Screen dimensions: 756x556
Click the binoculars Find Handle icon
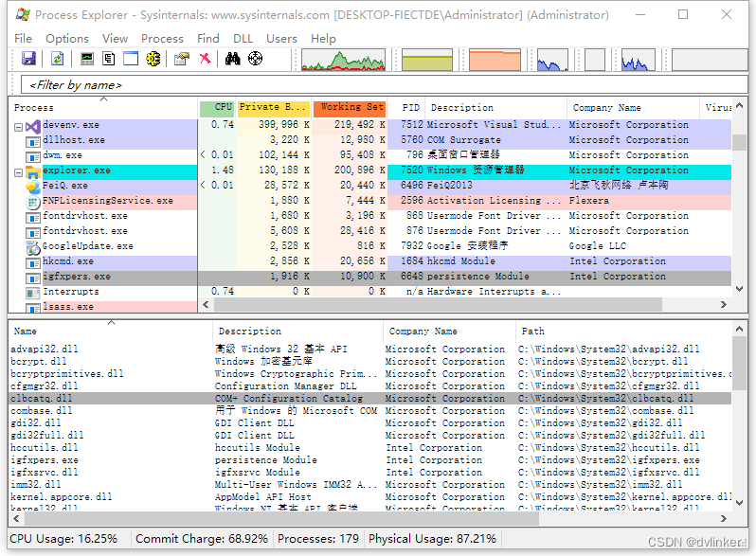point(232,59)
